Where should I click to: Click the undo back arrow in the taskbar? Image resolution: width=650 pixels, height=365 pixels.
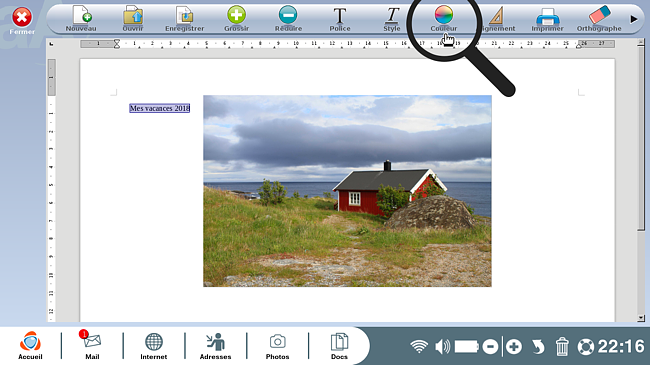click(x=538, y=346)
